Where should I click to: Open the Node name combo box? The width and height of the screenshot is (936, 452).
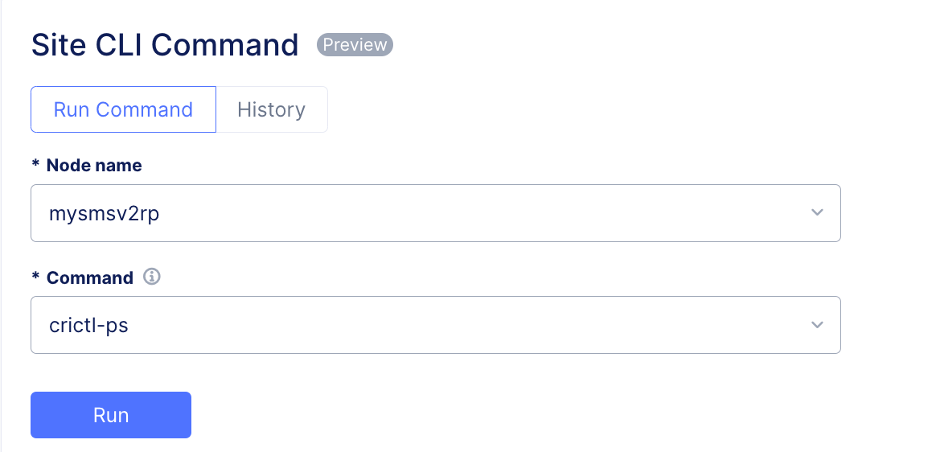[435, 212]
